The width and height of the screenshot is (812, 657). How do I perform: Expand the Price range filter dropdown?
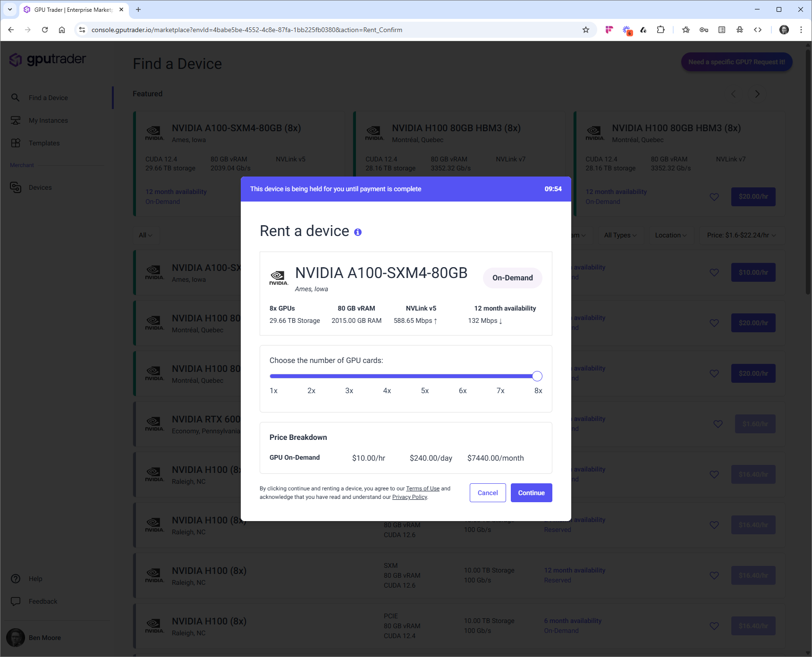click(742, 235)
